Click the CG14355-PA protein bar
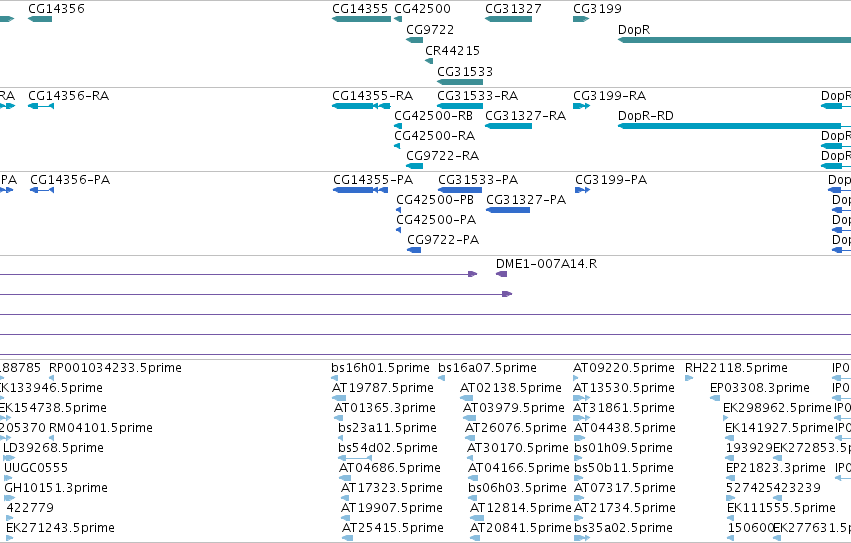This screenshot has height=543, width=851. coord(360,190)
